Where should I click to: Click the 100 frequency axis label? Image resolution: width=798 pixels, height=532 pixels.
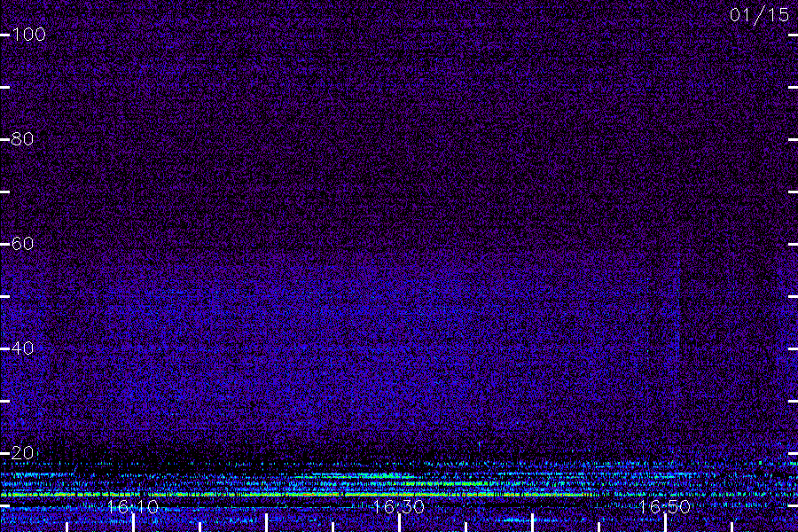(28, 35)
